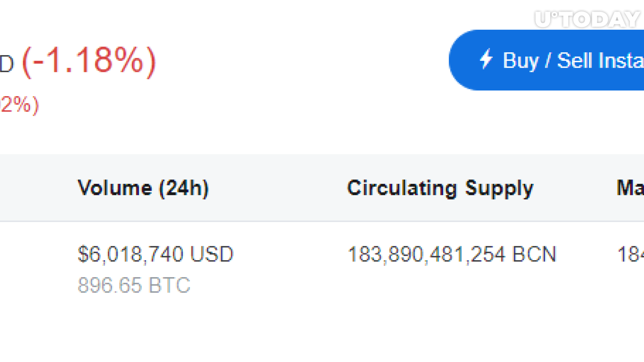
Task: Click the lightning bolt icon
Action: coord(486,60)
